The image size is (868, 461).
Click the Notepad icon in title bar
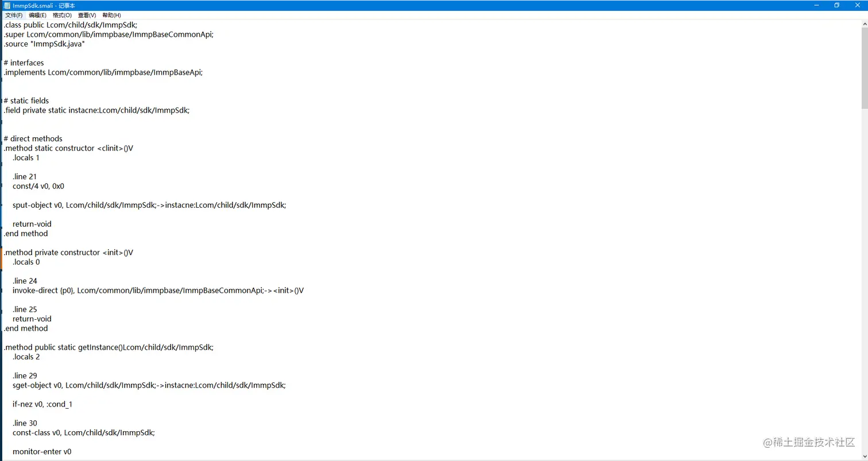pyautogui.click(x=6, y=6)
